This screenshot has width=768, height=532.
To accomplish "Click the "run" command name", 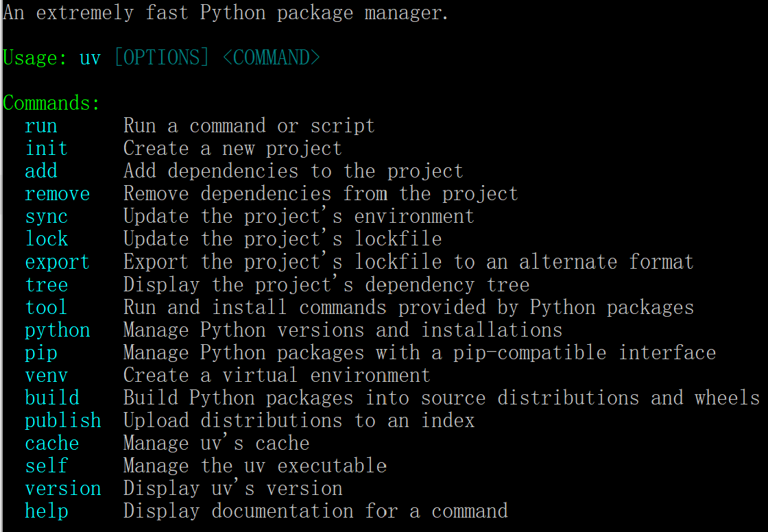I will pos(41,126).
